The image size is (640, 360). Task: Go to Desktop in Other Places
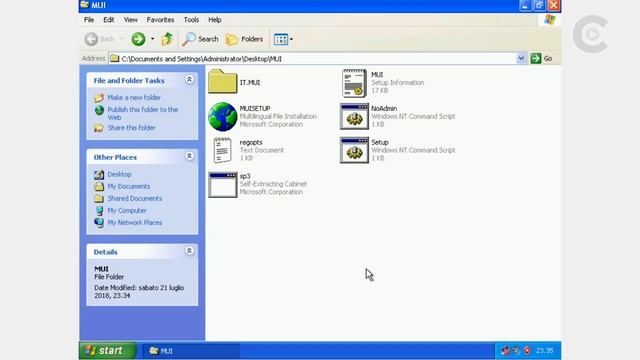tap(119, 174)
